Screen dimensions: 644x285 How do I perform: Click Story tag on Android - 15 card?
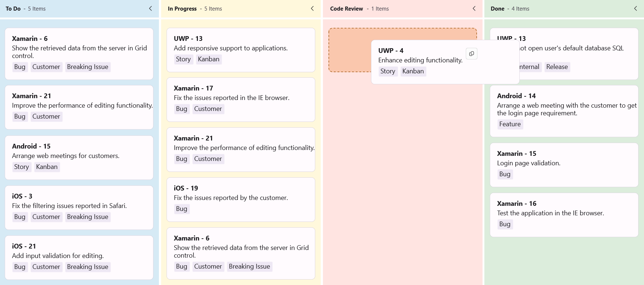pos(22,167)
